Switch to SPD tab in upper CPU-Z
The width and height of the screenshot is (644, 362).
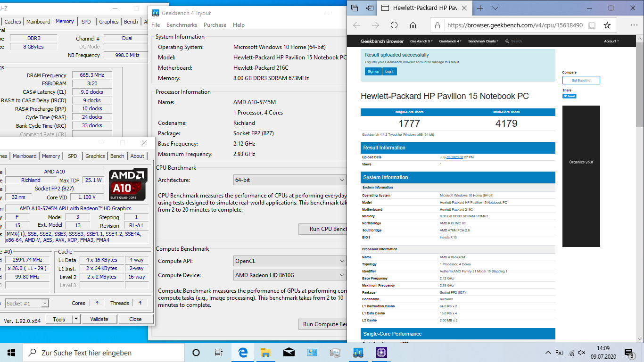86,22
